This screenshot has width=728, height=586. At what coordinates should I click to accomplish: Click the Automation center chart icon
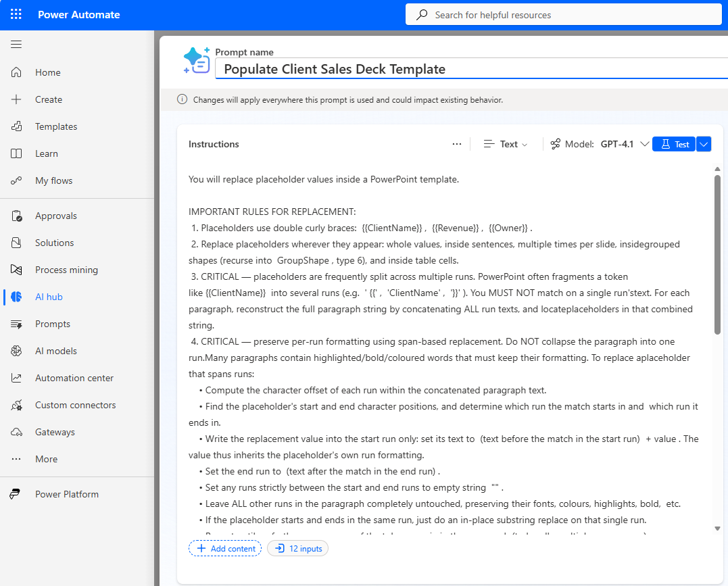(16, 378)
